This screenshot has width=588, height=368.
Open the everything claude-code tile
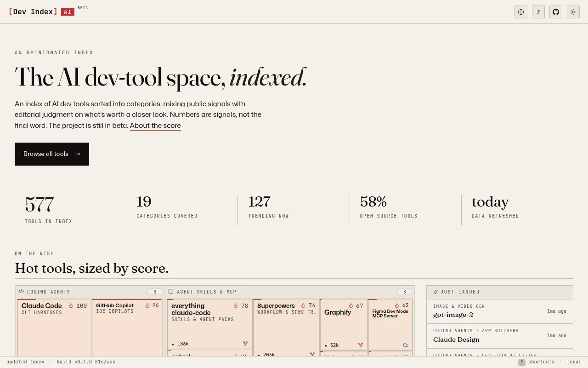pyautogui.click(x=209, y=324)
